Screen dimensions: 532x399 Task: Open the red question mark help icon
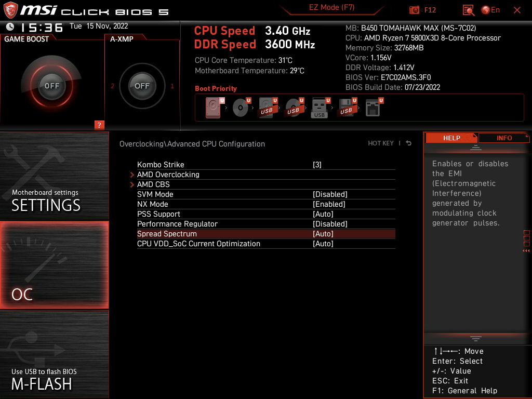coord(99,125)
